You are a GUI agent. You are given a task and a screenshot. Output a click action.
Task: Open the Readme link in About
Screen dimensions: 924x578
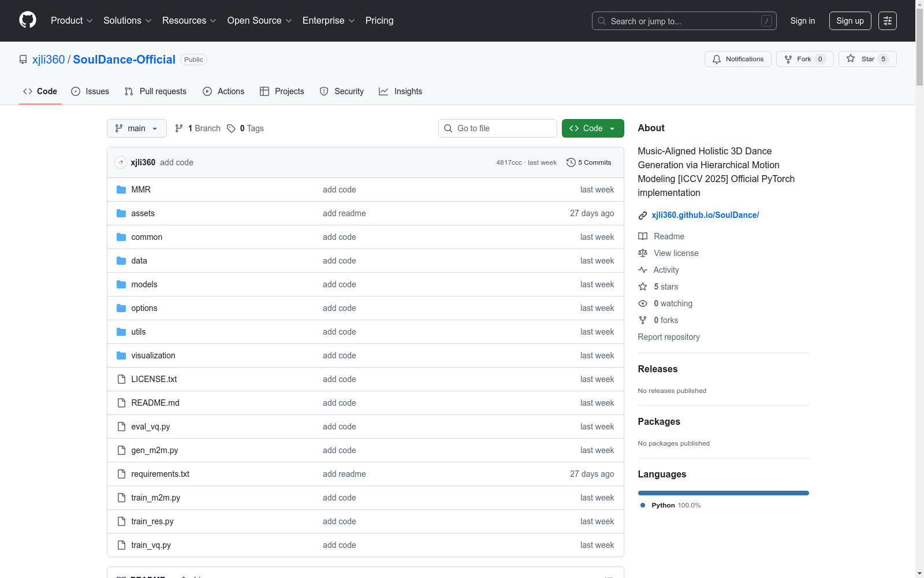pos(661,236)
